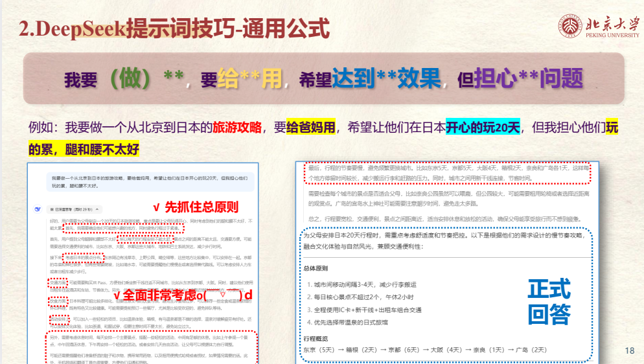644x364 pixels.
Task: Click the Peking University logo emblem
Action: (x=570, y=27)
